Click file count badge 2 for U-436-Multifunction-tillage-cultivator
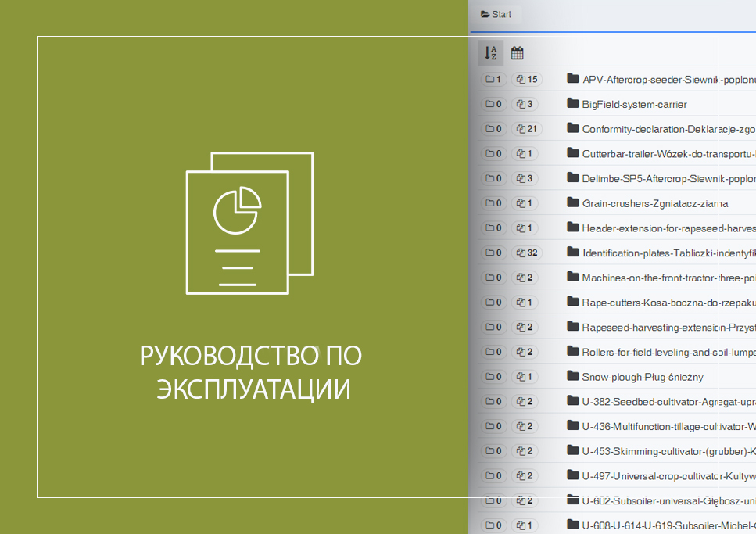The image size is (756, 534). click(525, 426)
